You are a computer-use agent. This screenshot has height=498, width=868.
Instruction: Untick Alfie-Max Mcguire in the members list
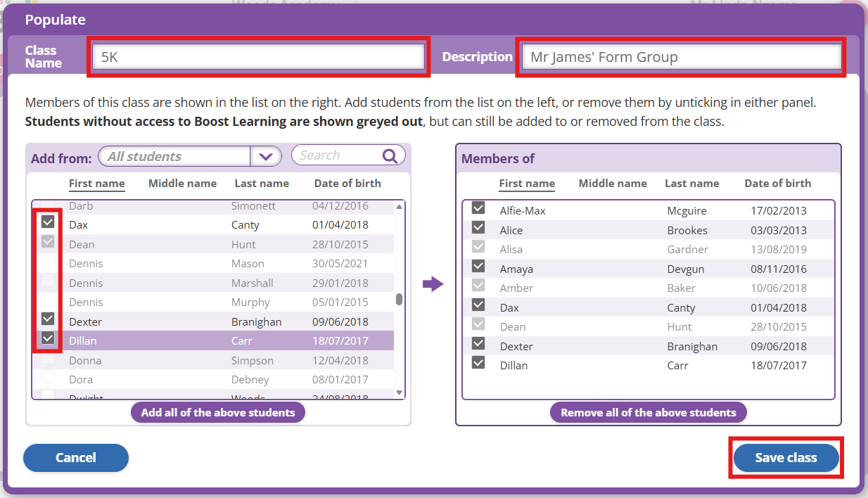[478, 208]
